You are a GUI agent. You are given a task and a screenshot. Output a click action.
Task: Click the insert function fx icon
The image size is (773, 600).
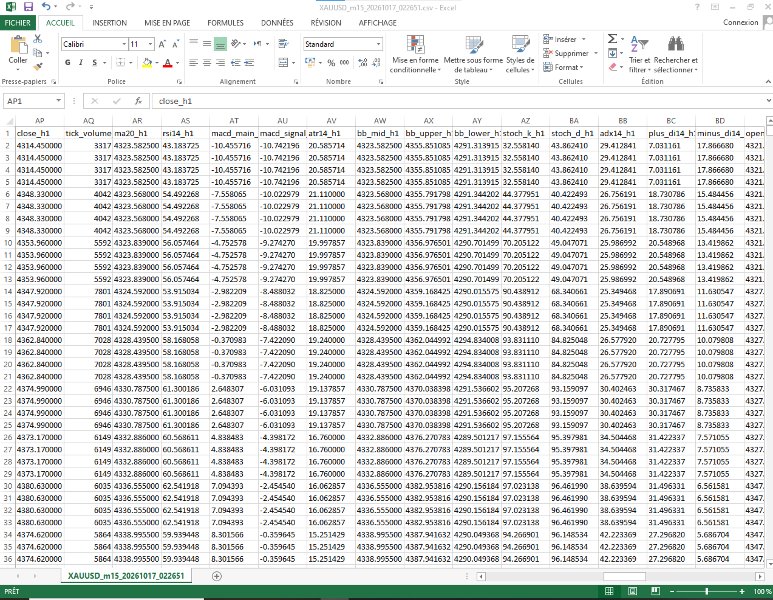(139, 101)
